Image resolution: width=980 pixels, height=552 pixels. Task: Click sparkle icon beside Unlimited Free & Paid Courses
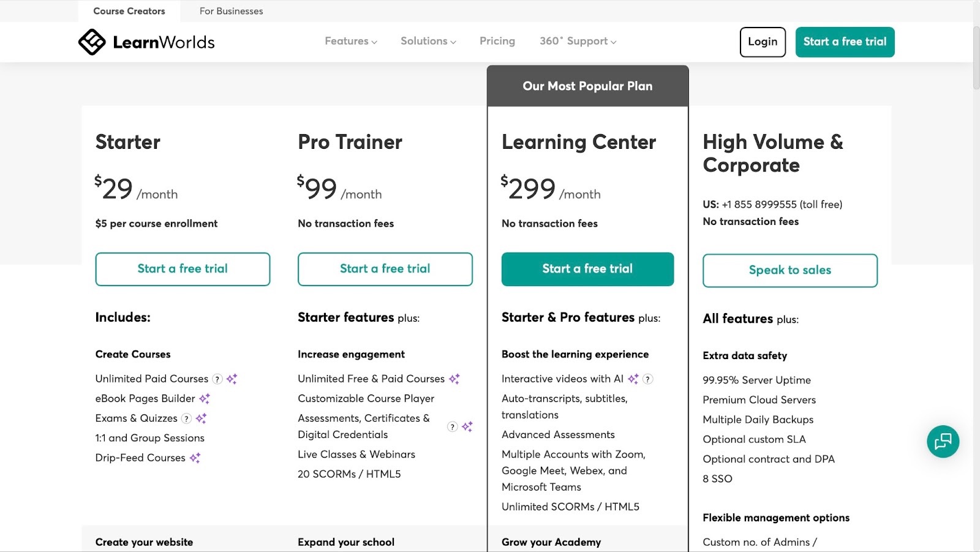(x=454, y=379)
